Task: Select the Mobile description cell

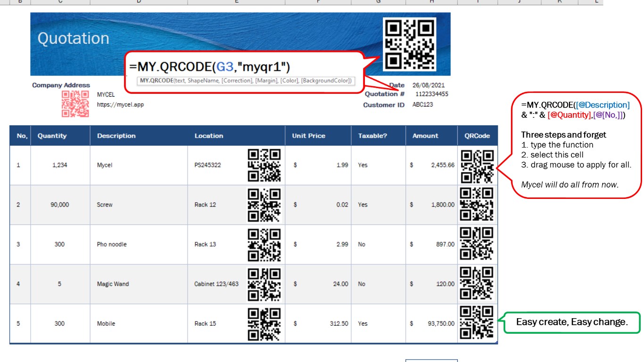Action: click(139, 324)
